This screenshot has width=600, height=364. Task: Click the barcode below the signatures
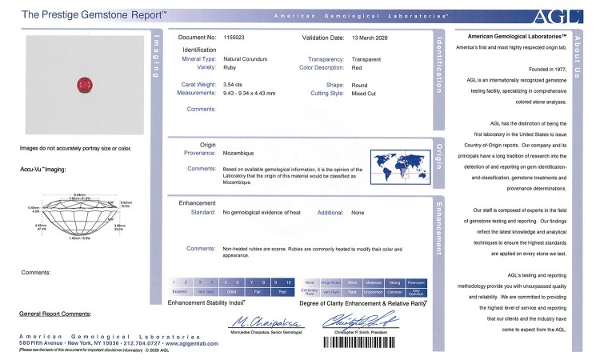click(358, 342)
